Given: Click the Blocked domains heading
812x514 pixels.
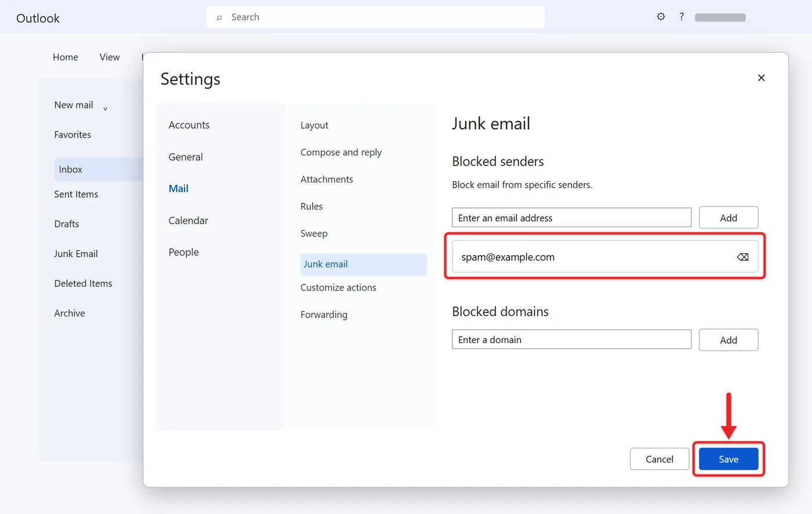Looking at the screenshot, I should (500, 312).
